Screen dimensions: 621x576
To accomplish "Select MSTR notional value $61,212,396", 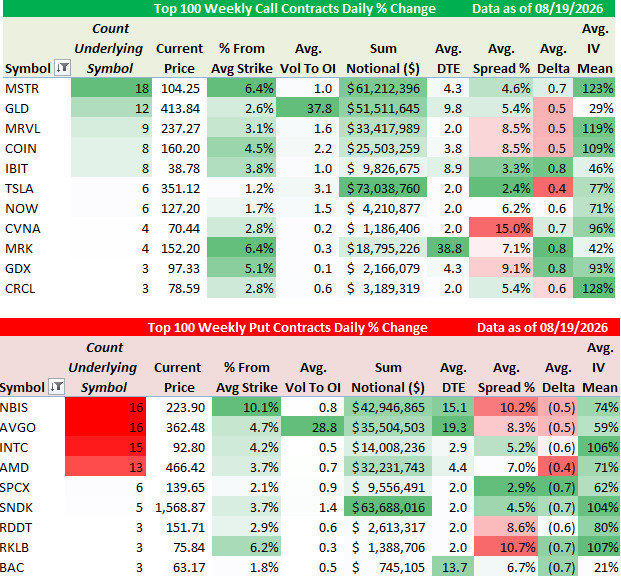I will 383,88.
